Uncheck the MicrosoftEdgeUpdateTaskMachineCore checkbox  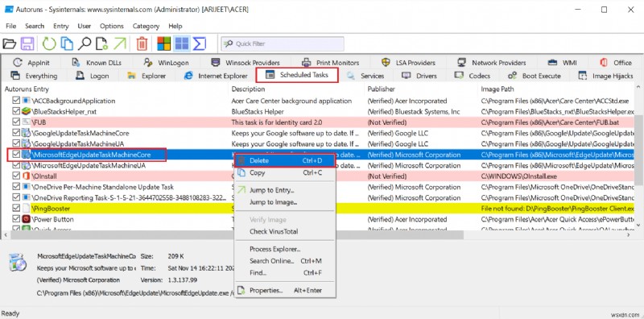[16, 155]
